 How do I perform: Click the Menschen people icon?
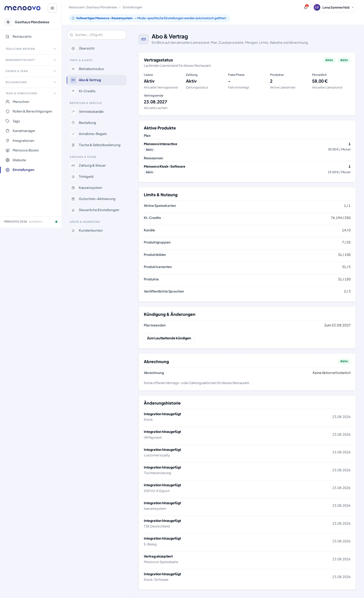point(8,102)
